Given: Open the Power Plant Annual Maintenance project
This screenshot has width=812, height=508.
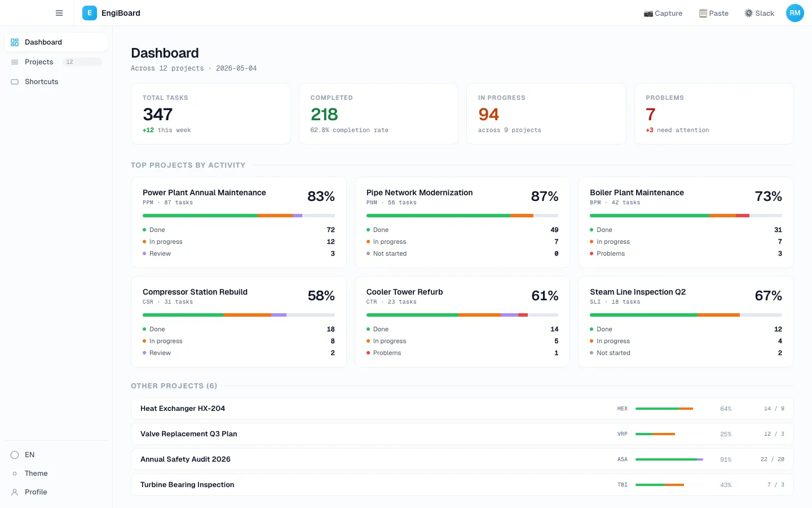Looking at the screenshot, I should (x=239, y=222).
